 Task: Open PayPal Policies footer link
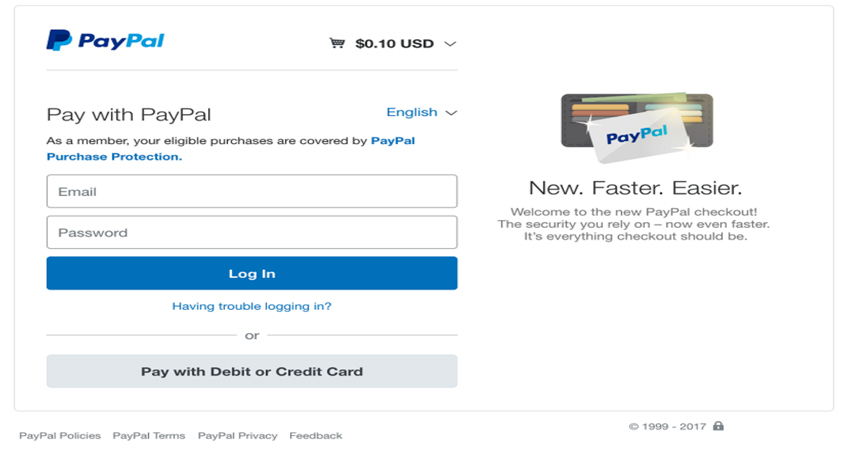pyautogui.click(x=60, y=436)
